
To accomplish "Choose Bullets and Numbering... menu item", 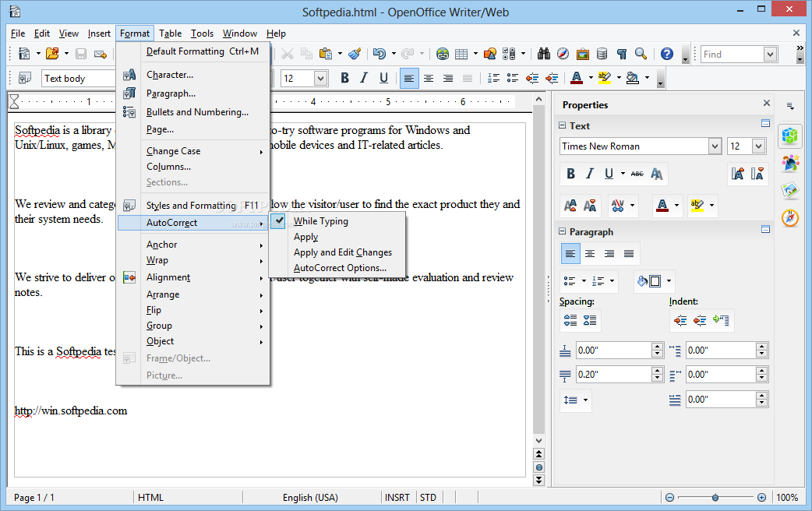I will tap(193, 112).
